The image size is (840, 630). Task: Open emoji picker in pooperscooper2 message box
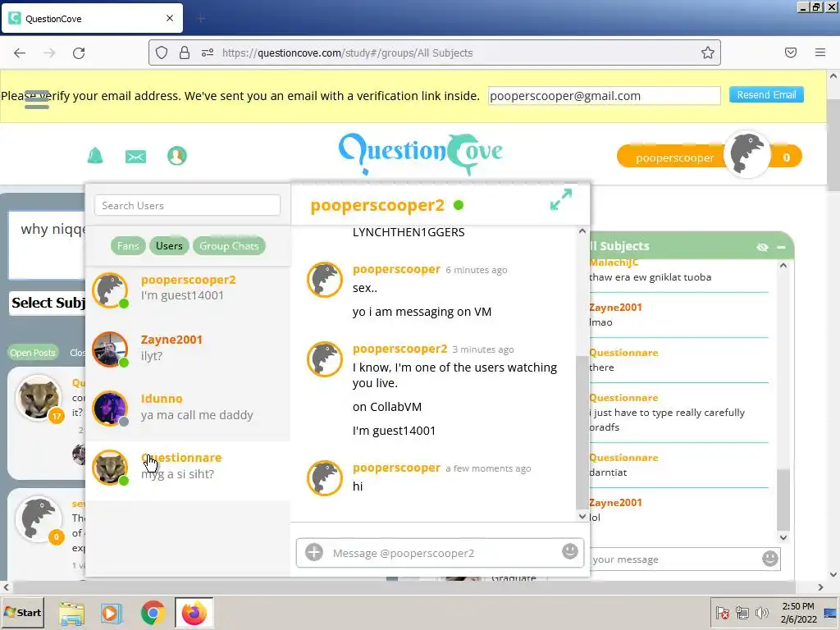569,550
